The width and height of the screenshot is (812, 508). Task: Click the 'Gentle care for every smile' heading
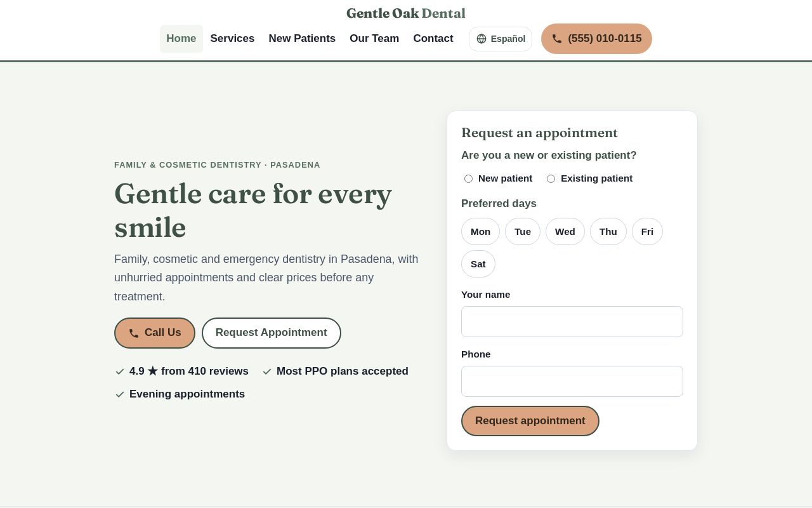(253, 210)
